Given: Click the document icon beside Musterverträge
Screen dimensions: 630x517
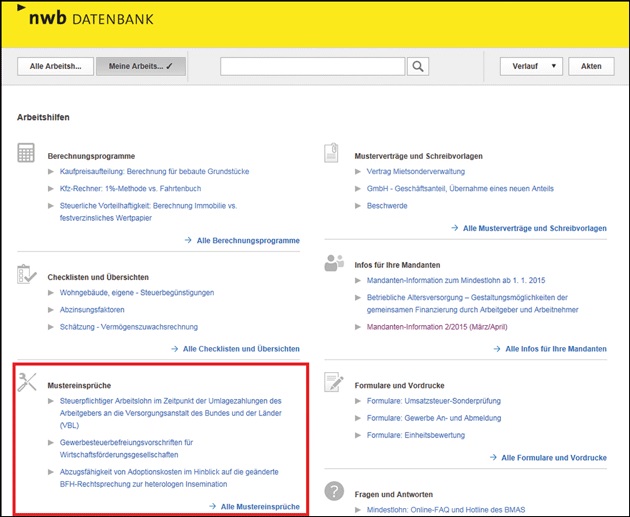Looking at the screenshot, I should coord(333,154).
